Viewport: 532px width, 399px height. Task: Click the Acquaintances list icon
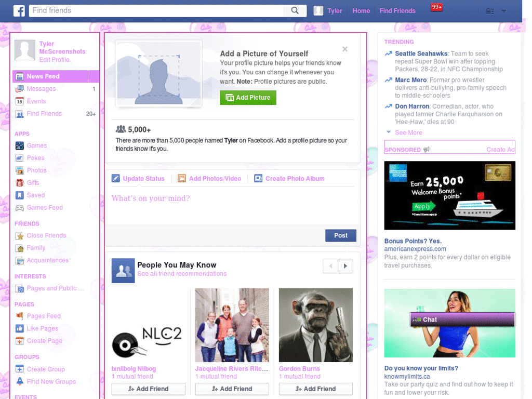(20, 261)
